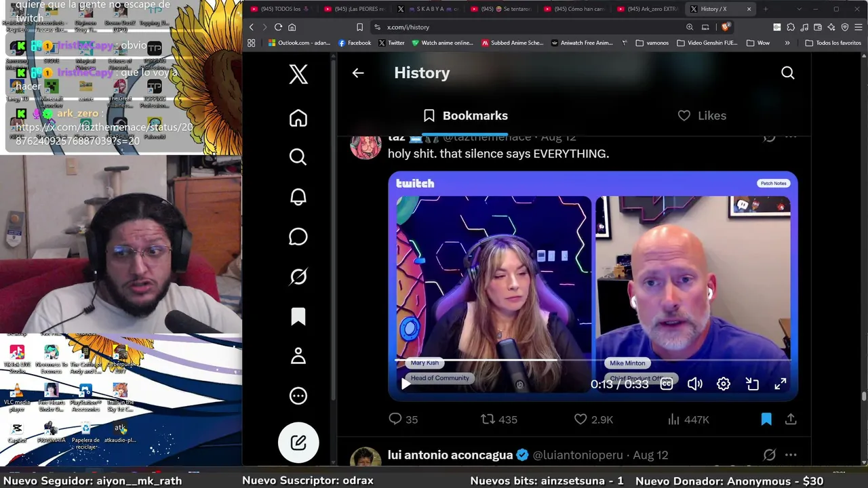Open a new browser tab

click(766, 9)
